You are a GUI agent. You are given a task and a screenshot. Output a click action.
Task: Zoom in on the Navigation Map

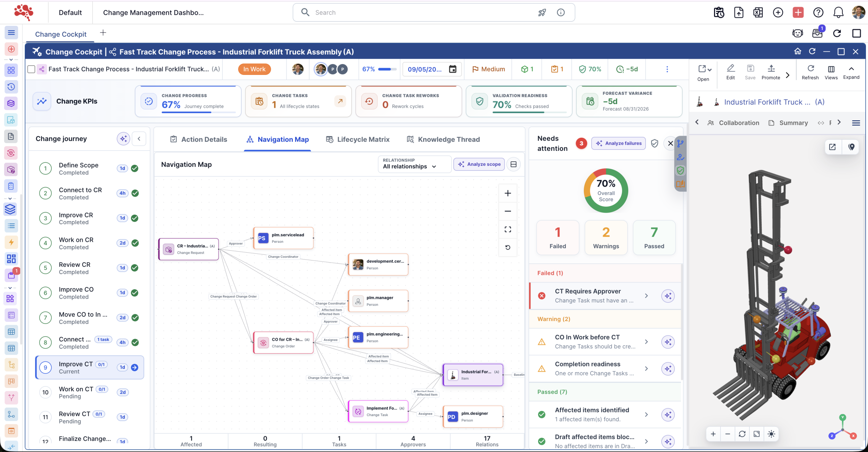click(508, 193)
